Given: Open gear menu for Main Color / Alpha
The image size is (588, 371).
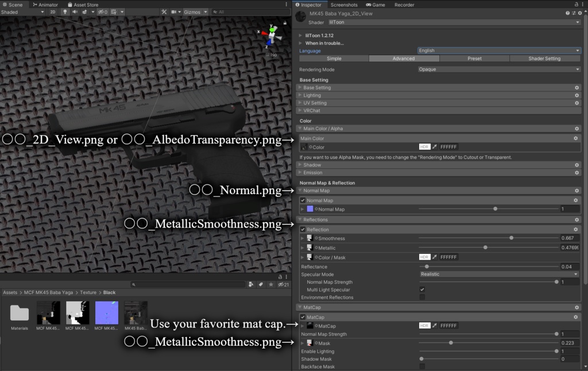Looking at the screenshot, I should pos(577,129).
